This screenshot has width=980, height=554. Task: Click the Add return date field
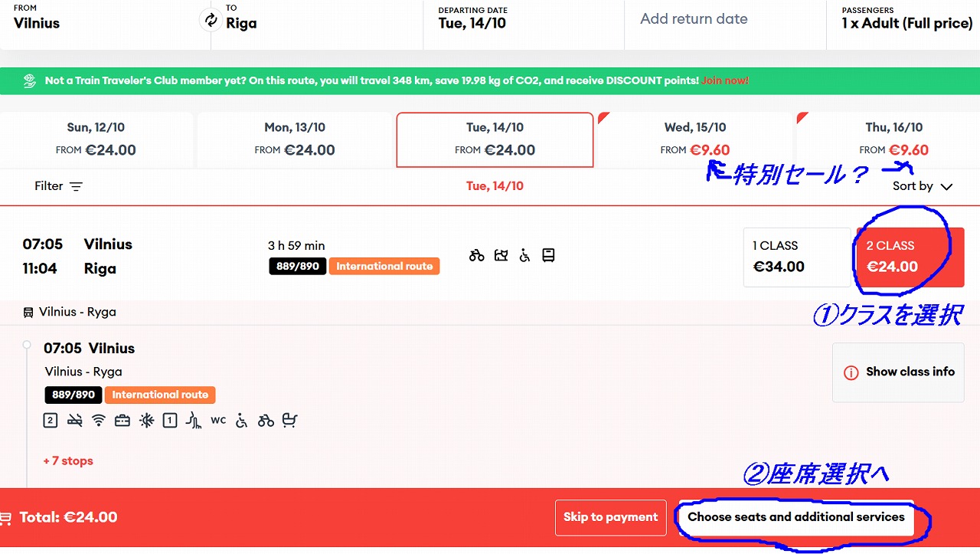click(x=694, y=19)
